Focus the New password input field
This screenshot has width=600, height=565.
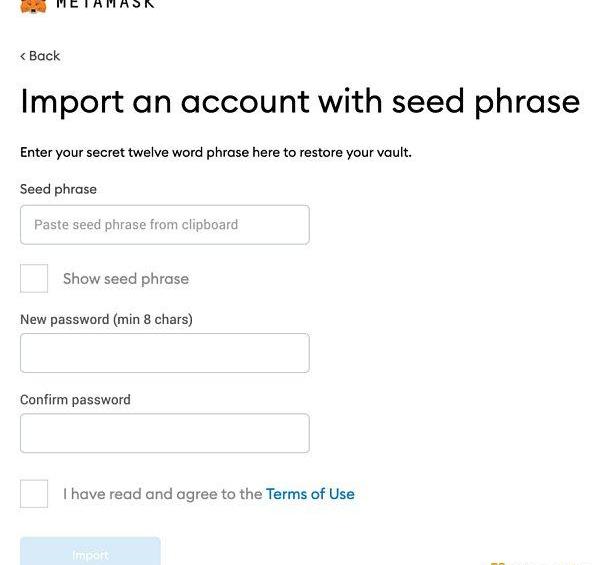pyautogui.click(x=164, y=353)
